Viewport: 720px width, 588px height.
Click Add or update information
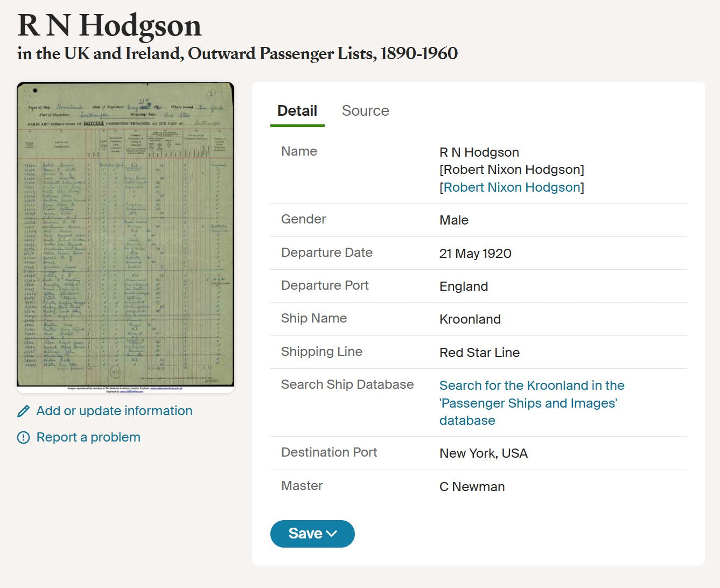[114, 411]
